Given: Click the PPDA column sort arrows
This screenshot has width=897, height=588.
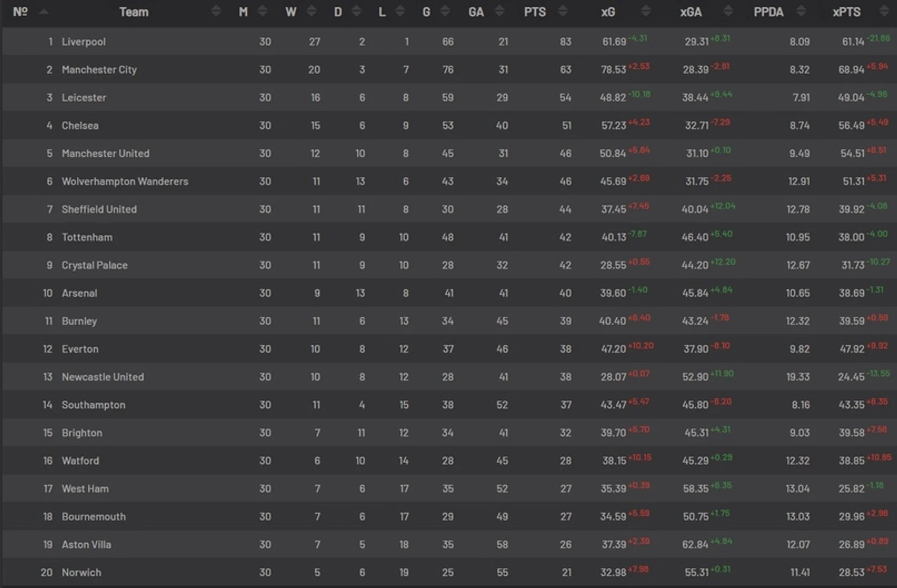Looking at the screenshot, I should [801, 11].
